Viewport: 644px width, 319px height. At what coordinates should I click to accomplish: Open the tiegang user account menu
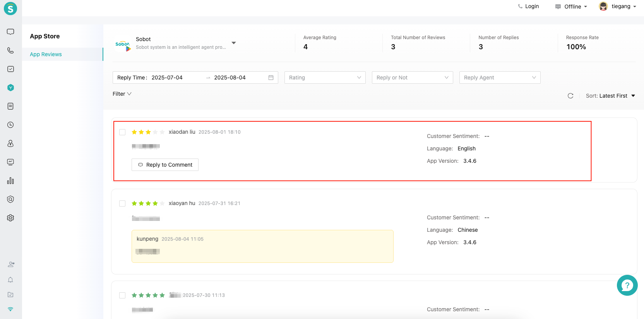[617, 7]
